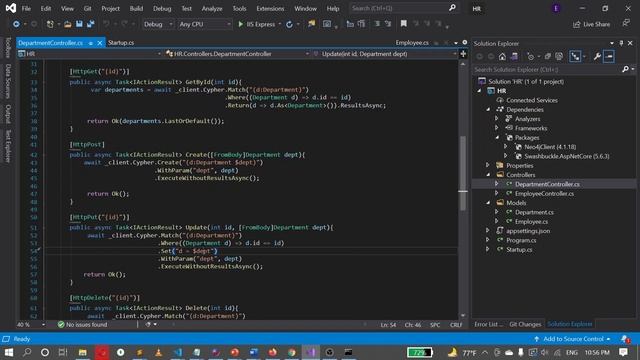The image size is (640, 360).
Task: Click the account avatar badge
Action: click(556, 8)
